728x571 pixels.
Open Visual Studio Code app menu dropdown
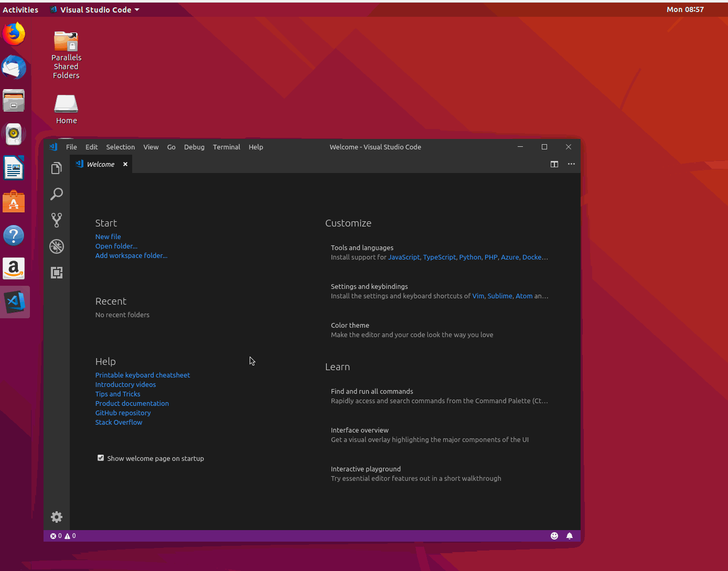click(x=95, y=9)
